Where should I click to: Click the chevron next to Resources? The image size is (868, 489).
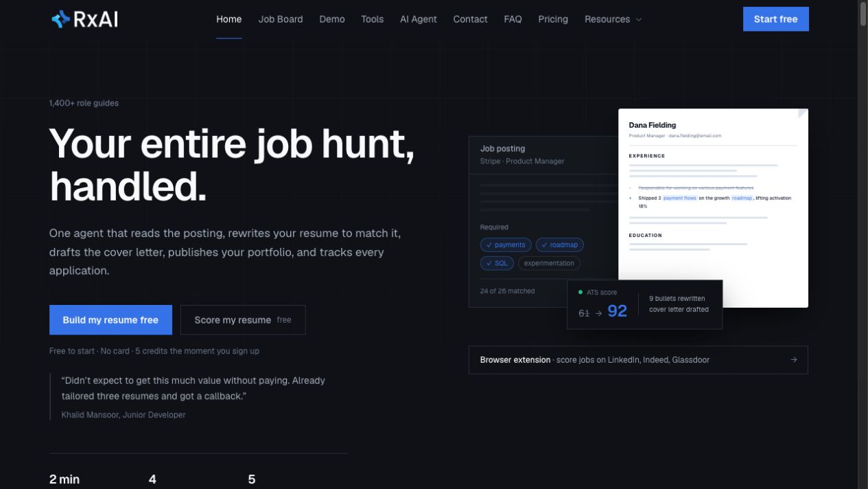coord(639,19)
